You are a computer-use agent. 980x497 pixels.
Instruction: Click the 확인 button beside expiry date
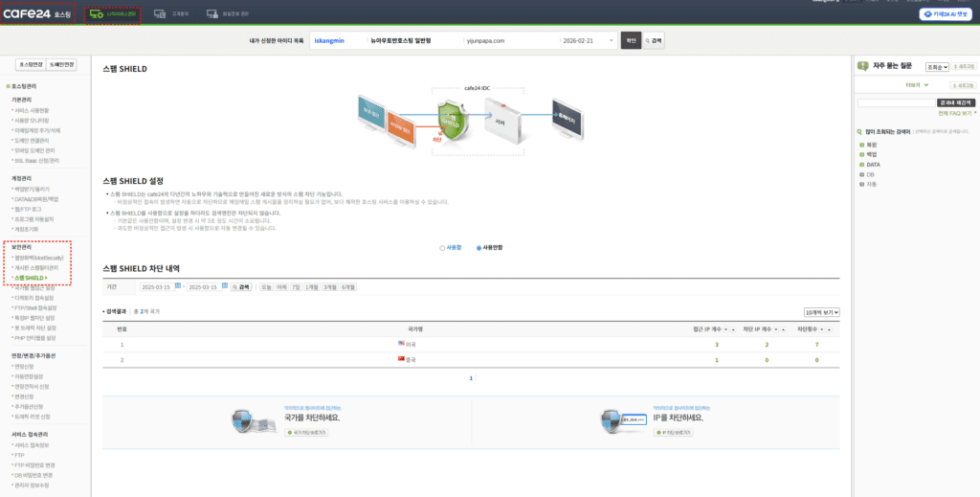pyautogui.click(x=630, y=41)
